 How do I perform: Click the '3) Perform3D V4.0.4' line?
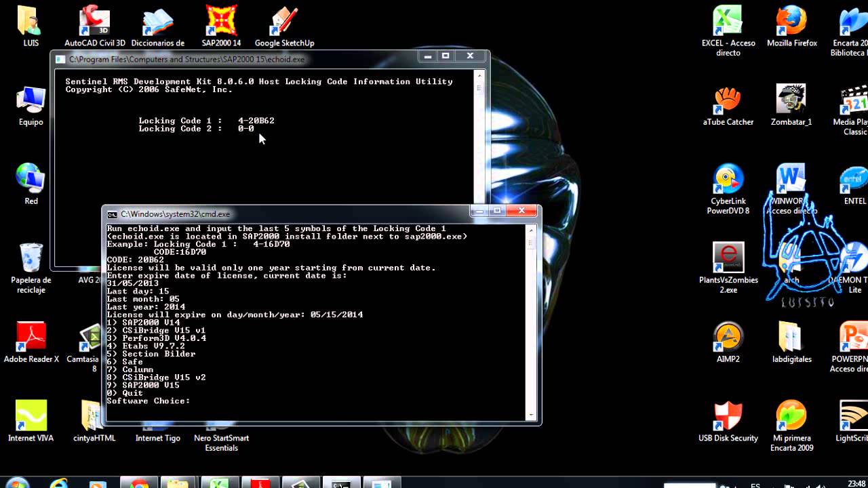157,338
